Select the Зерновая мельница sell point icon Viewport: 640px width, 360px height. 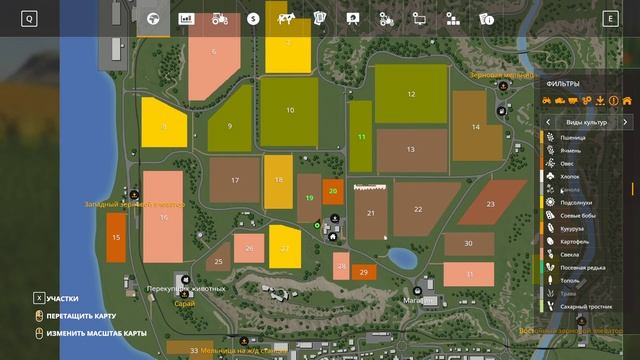tap(503, 86)
